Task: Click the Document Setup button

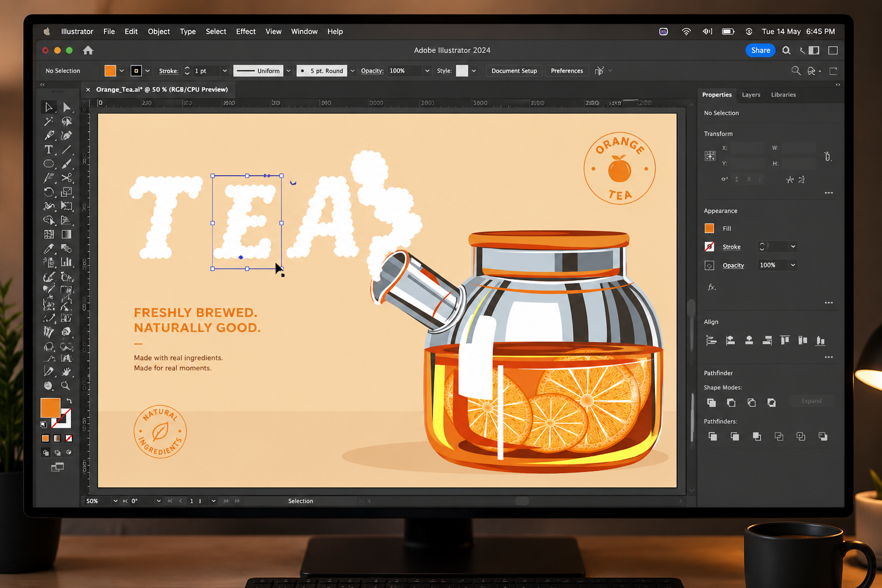Action: [x=514, y=71]
